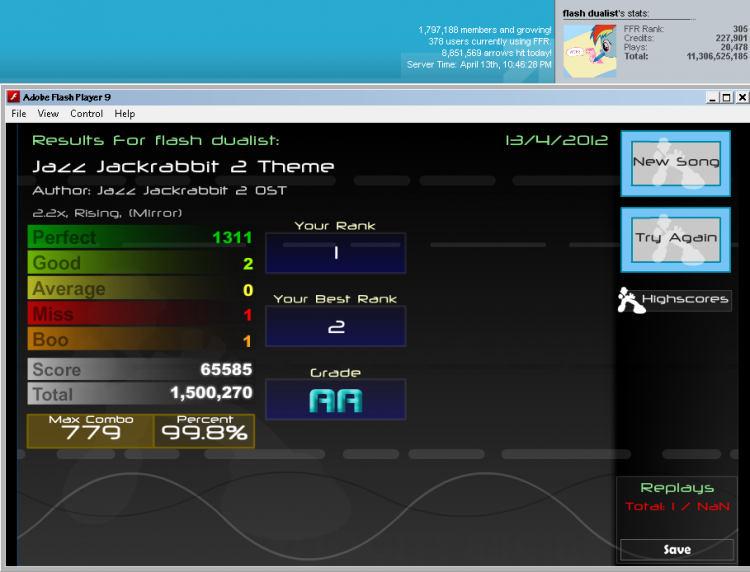750x572 pixels.
Task: Click the stats Total 11,306,525,185
Action: coord(717,56)
